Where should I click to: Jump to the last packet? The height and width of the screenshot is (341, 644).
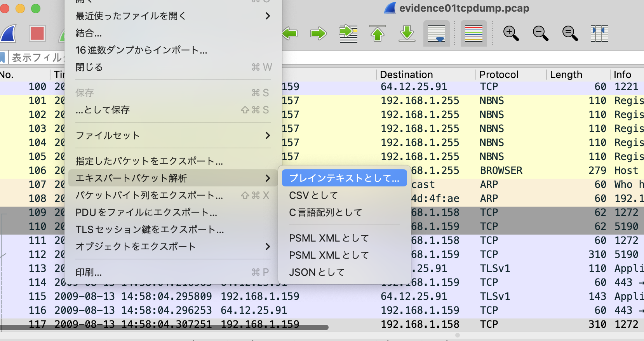407,33
